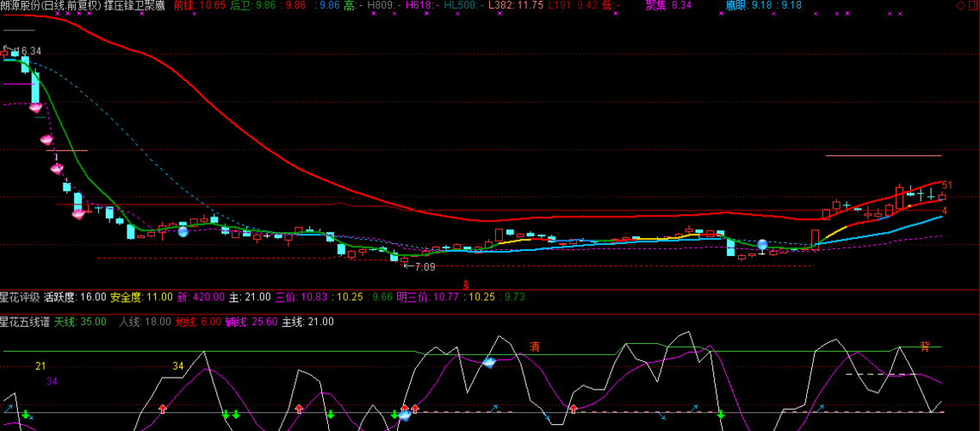Click the yellow 21 label in oscillator
The width and height of the screenshot is (980, 431).
pos(40,365)
